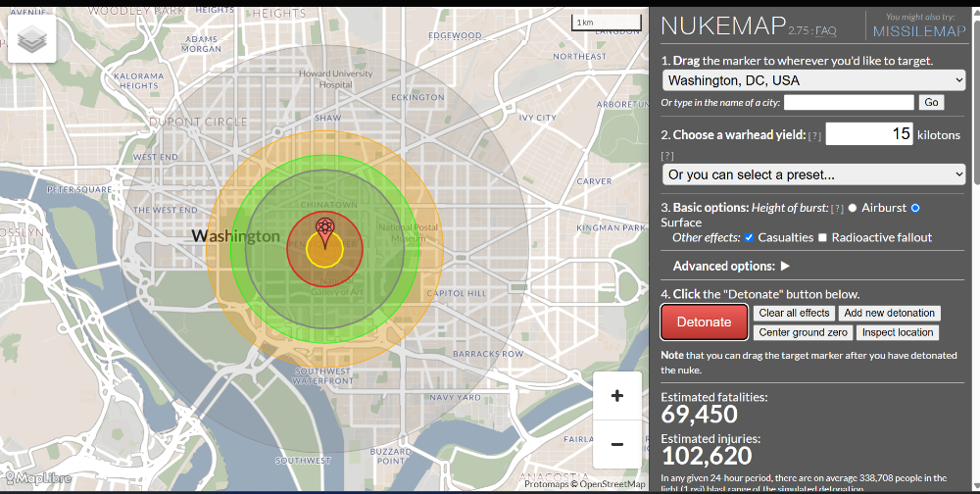The height and width of the screenshot is (494, 980).
Task: Visit the MISSILEMAP link
Action: (x=920, y=31)
